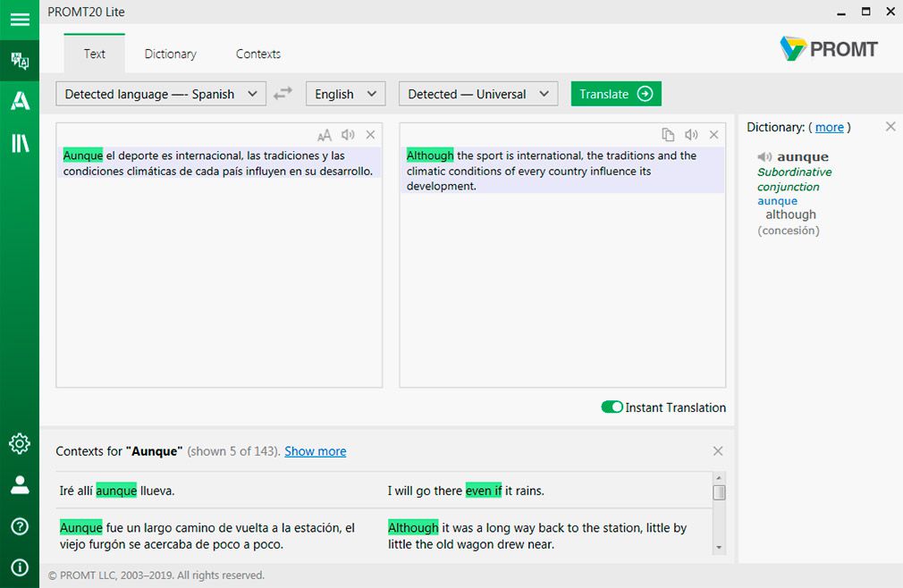
Task: Copy the translated text
Action: point(668,135)
